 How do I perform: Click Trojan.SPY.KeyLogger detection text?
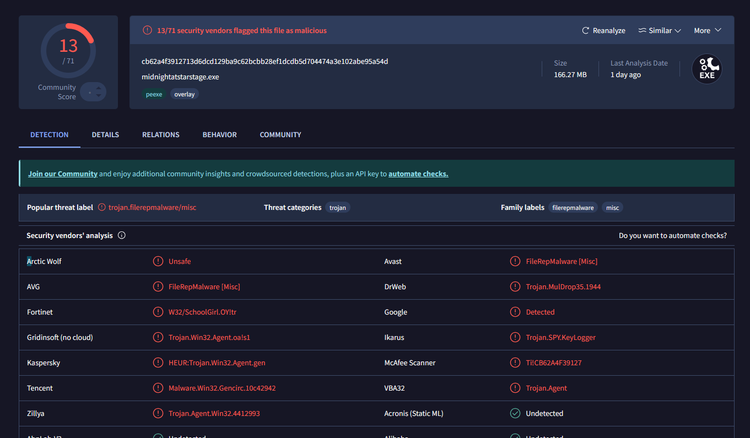[x=561, y=338]
